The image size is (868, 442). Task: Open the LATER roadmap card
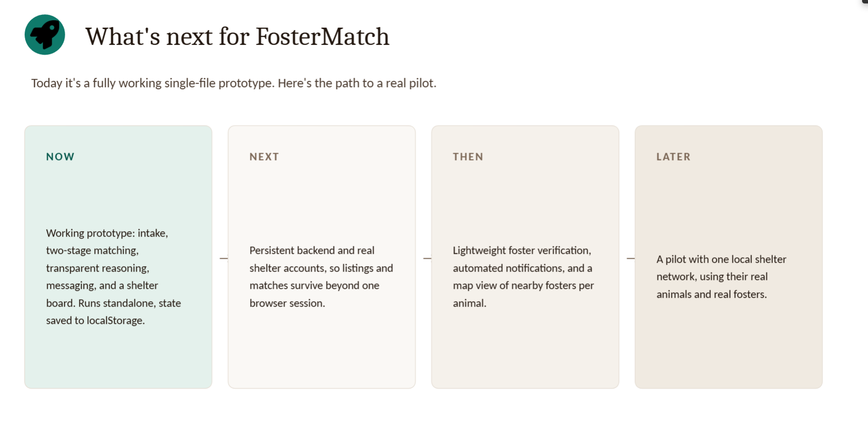pyautogui.click(x=729, y=257)
